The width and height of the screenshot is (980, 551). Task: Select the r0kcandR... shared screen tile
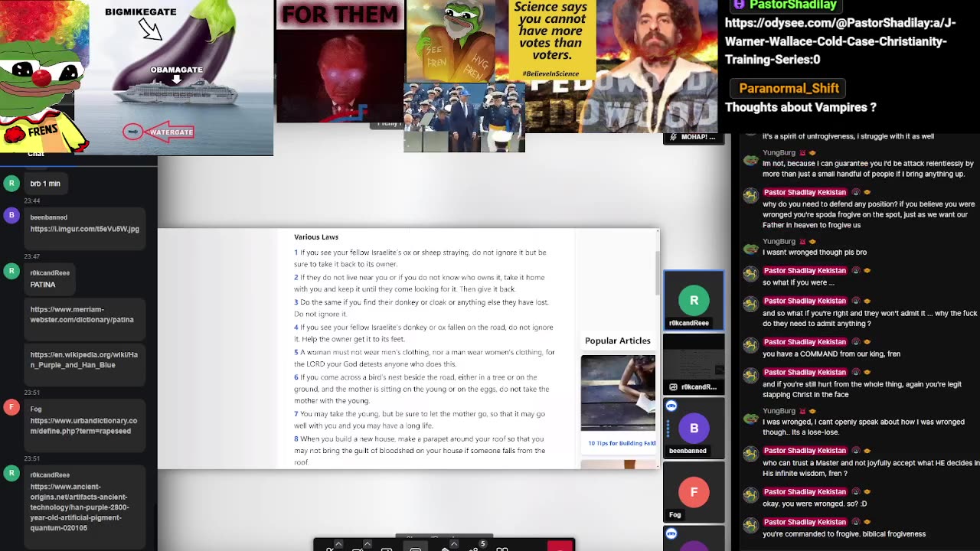(x=694, y=364)
